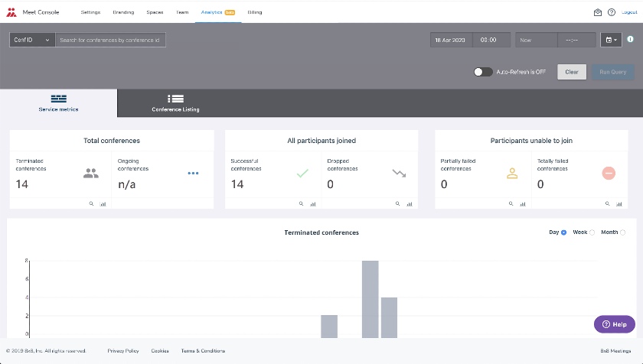Screen dimensions: 643x364
Task: Click the magnifier under Dropped conferences
Action: click(x=397, y=203)
